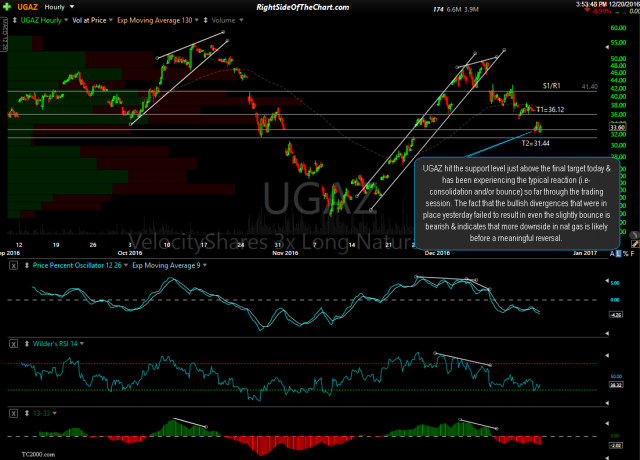Click the Price Percent Oscillator move handle
Image resolution: width=640 pixels, height=460 pixels.
(x=27, y=265)
